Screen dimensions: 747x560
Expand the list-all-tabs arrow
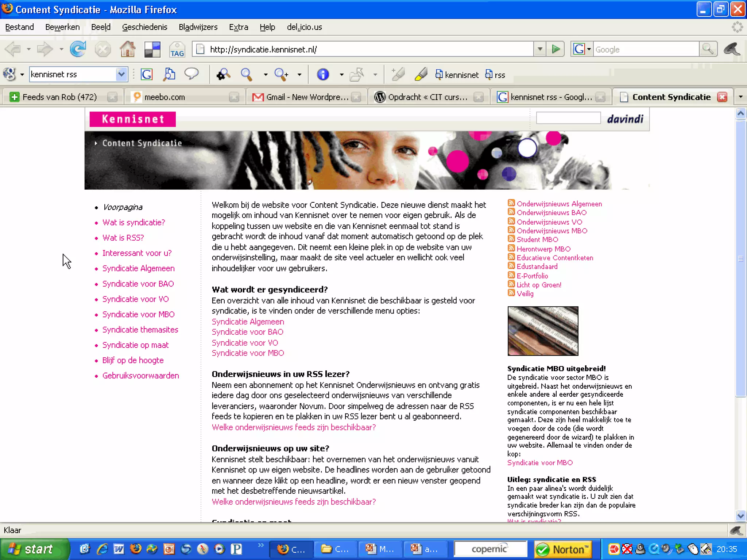point(740,97)
